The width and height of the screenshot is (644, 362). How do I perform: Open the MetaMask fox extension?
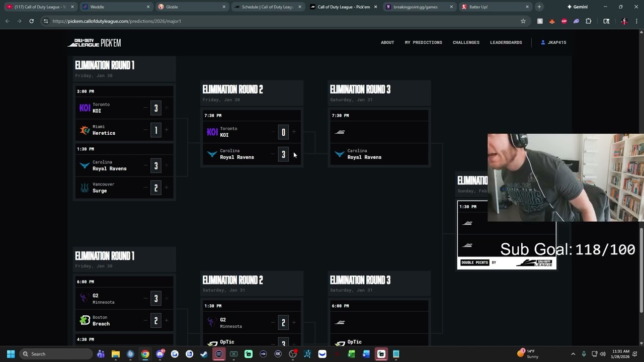click(x=552, y=21)
